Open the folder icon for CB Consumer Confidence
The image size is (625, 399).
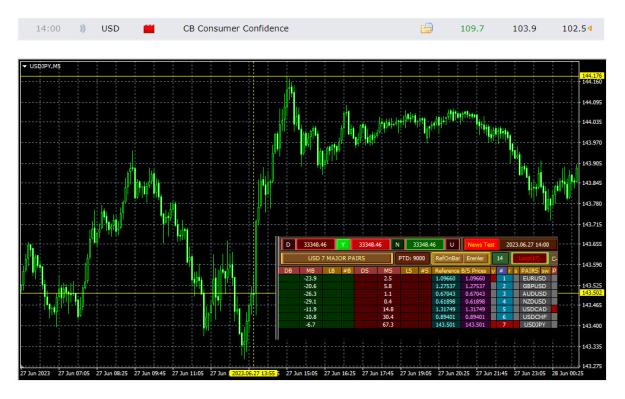coord(426,28)
